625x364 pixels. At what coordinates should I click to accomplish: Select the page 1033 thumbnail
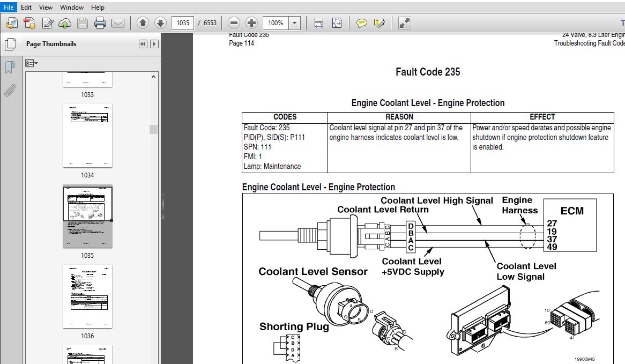[x=88, y=79]
